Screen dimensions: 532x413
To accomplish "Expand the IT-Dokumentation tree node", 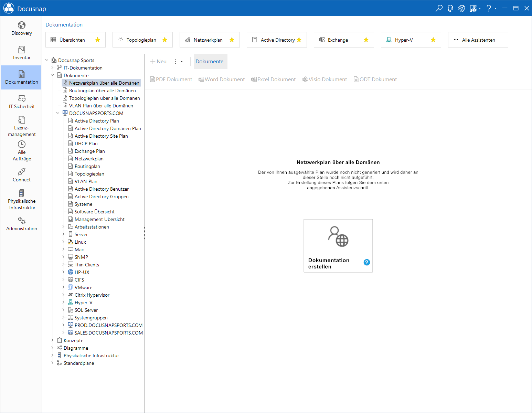I will pyautogui.click(x=52, y=68).
